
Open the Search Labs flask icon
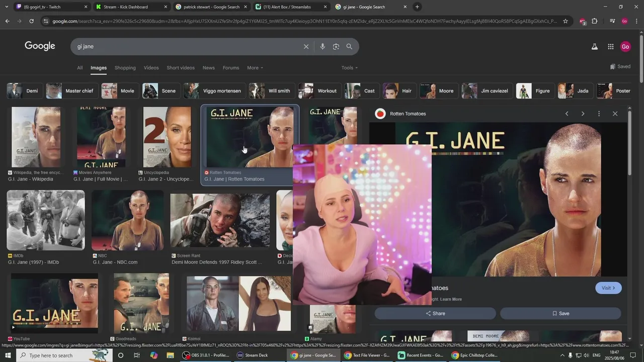(594, 46)
